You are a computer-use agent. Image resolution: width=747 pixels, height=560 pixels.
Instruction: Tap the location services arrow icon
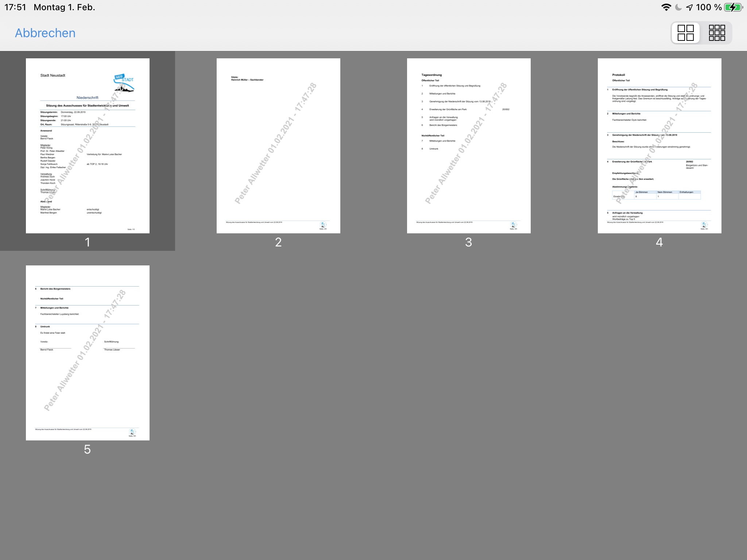tap(689, 7)
